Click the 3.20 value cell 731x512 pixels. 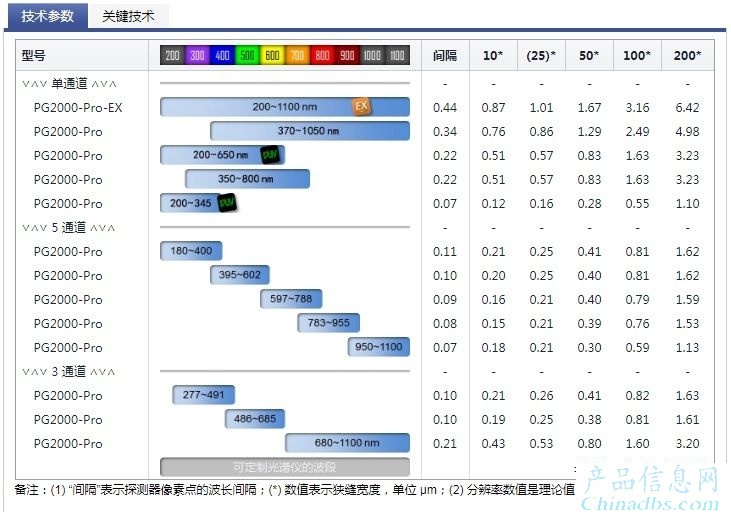tap(688, 444)
